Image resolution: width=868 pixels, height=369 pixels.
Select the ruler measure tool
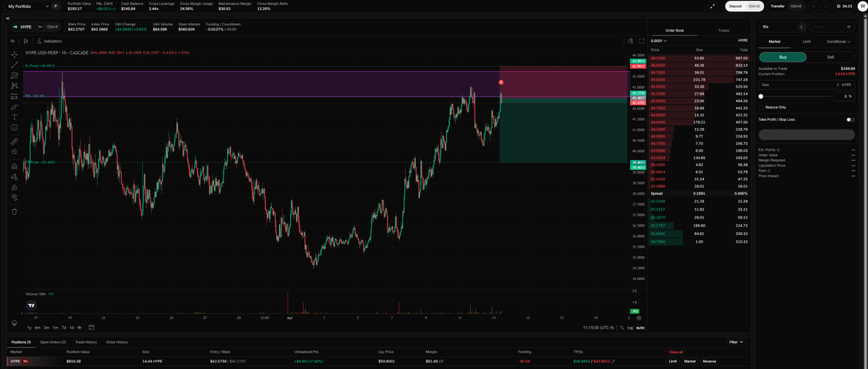pos(14,141)
